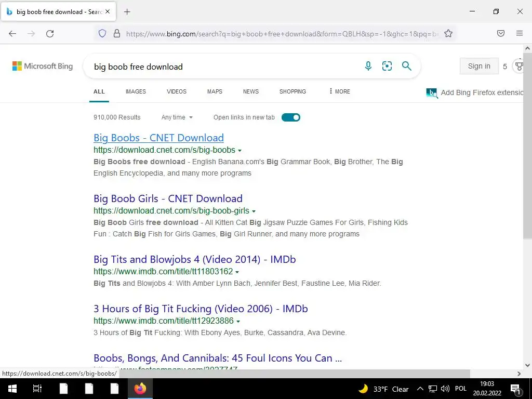Show hidden system tray icons
This screenshot has height=399, width=532.
coord(420,389)
